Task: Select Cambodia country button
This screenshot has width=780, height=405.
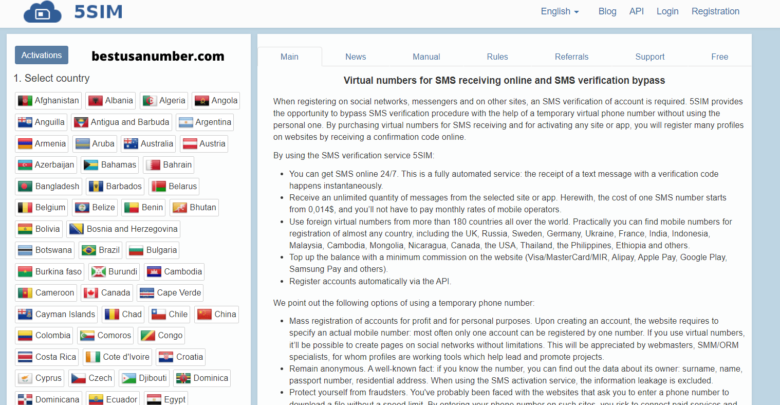Action: click(174, 272)
